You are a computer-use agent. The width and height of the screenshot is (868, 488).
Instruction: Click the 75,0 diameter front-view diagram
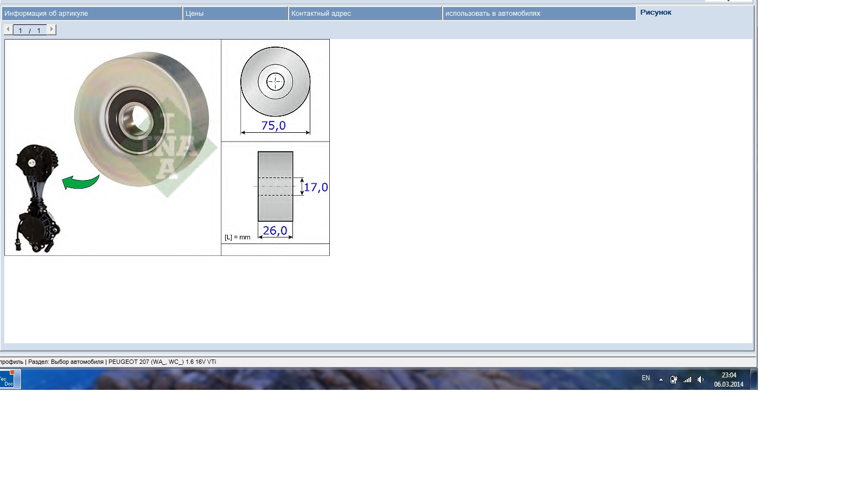point(275,90)
